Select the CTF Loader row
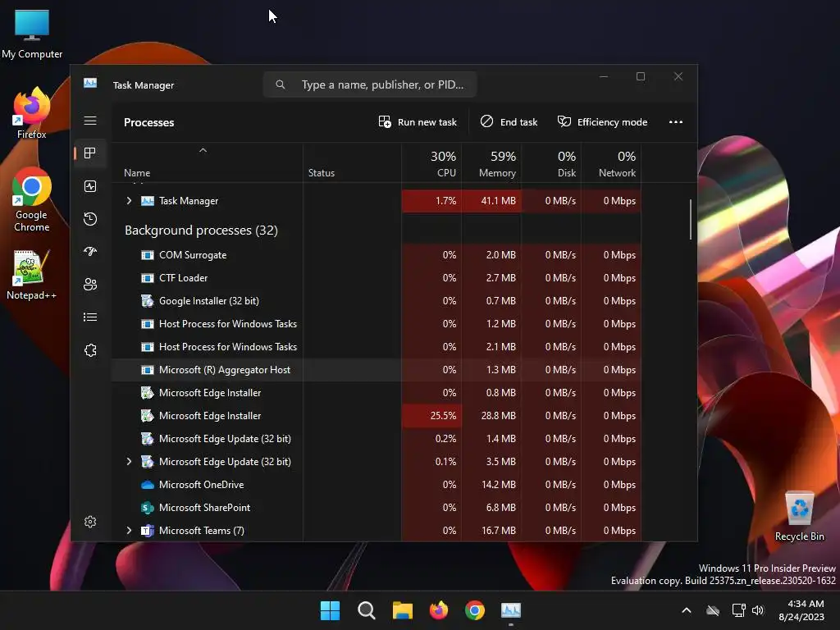 click(x=376, y=278)
